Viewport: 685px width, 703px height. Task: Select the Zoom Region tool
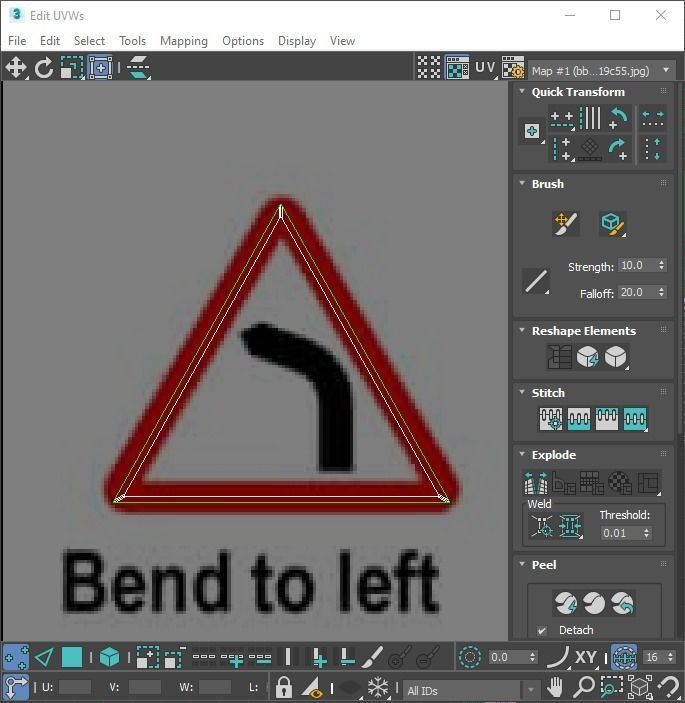tap(611, 686)
